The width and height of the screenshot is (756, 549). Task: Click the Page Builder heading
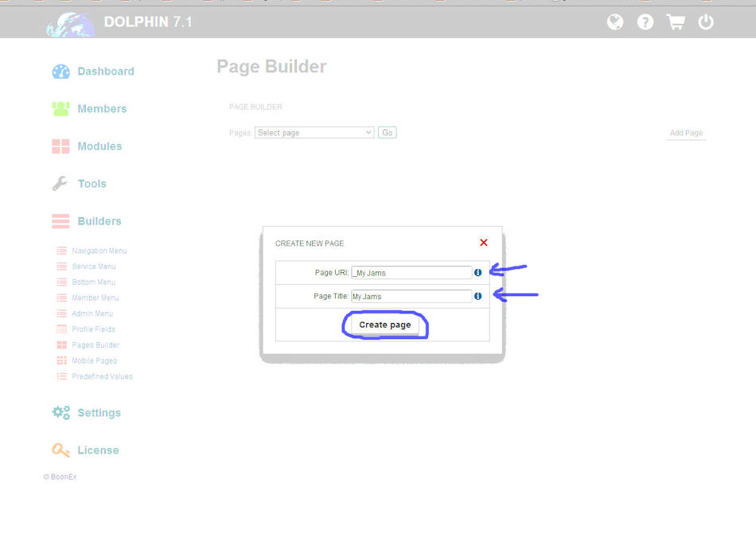pos(271,67)
